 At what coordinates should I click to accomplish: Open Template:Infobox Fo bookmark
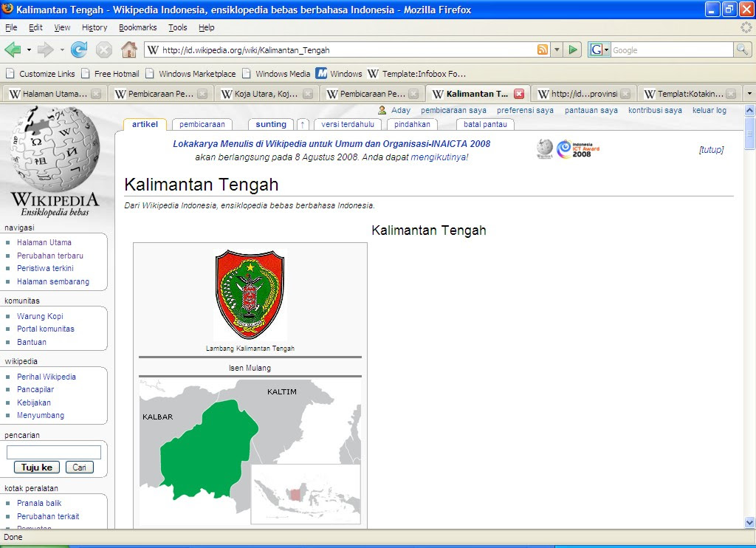(x=417, y=74)
